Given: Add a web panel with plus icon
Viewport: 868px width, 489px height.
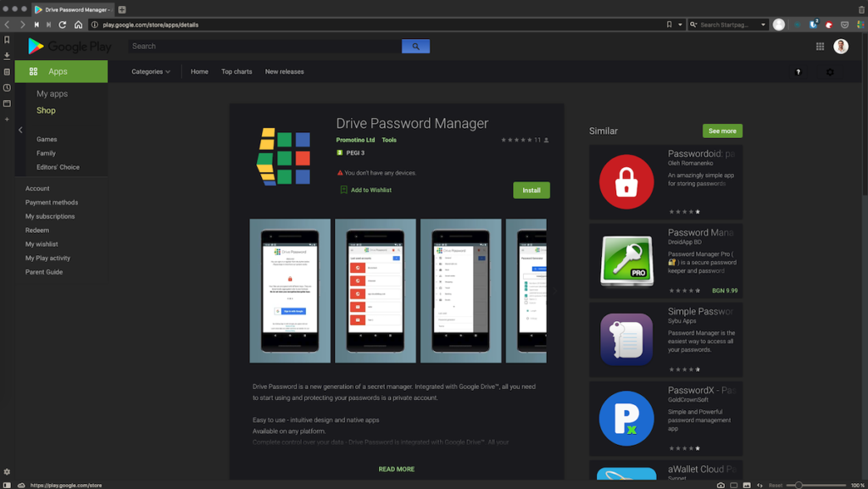Looking at the screenshot, I should click(7, 119).
